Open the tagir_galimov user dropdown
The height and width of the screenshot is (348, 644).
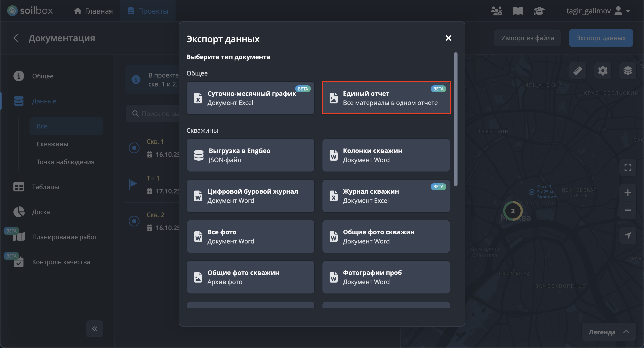(597, 11)
